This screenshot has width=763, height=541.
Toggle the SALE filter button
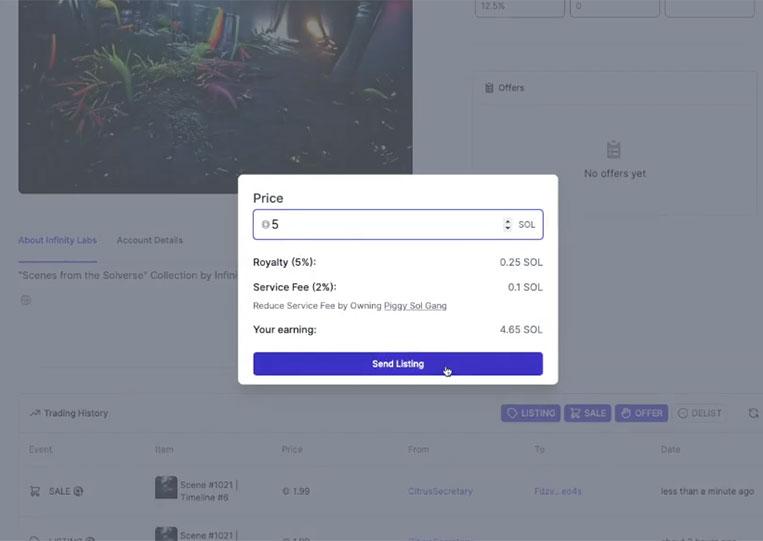(x=587, y=413)
